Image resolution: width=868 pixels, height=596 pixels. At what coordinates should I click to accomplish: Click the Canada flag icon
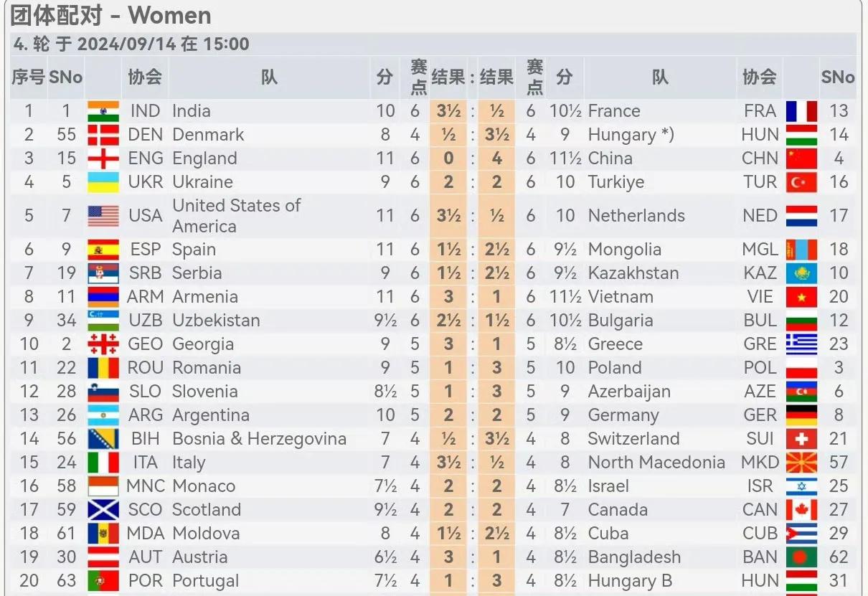click(x=801, y=510)
